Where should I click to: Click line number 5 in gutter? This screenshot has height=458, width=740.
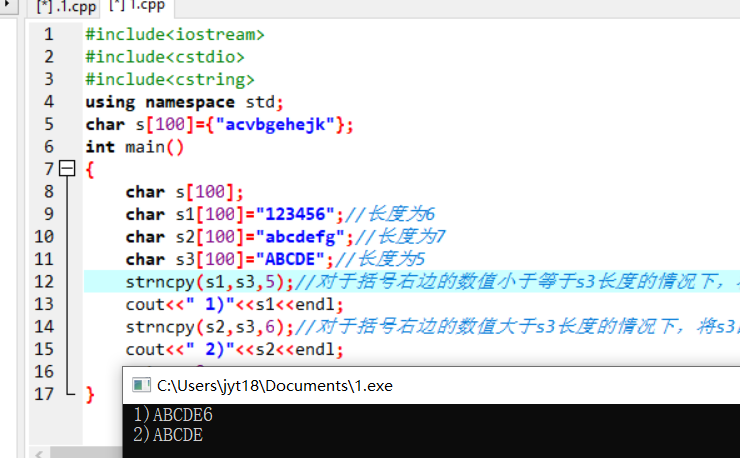(49, 124)
